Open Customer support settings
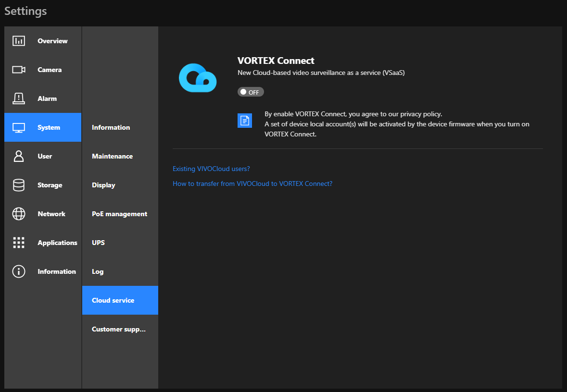 [118, 329]
